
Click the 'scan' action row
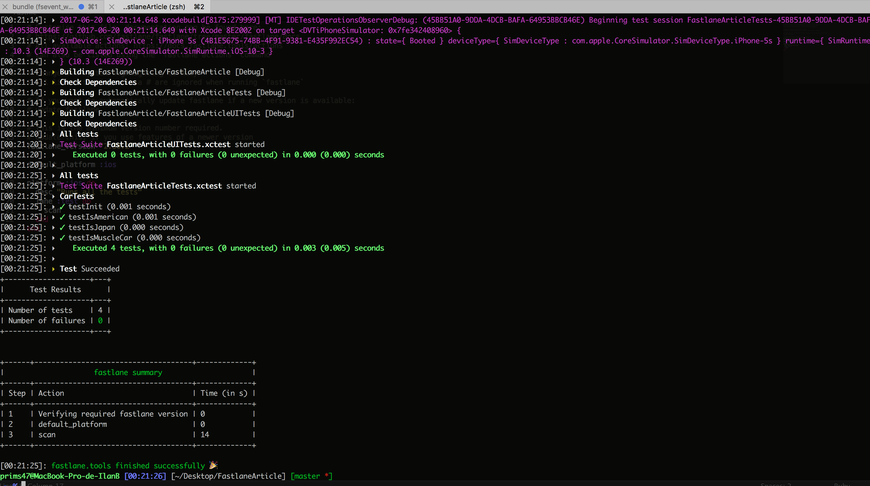pos(128,435)
